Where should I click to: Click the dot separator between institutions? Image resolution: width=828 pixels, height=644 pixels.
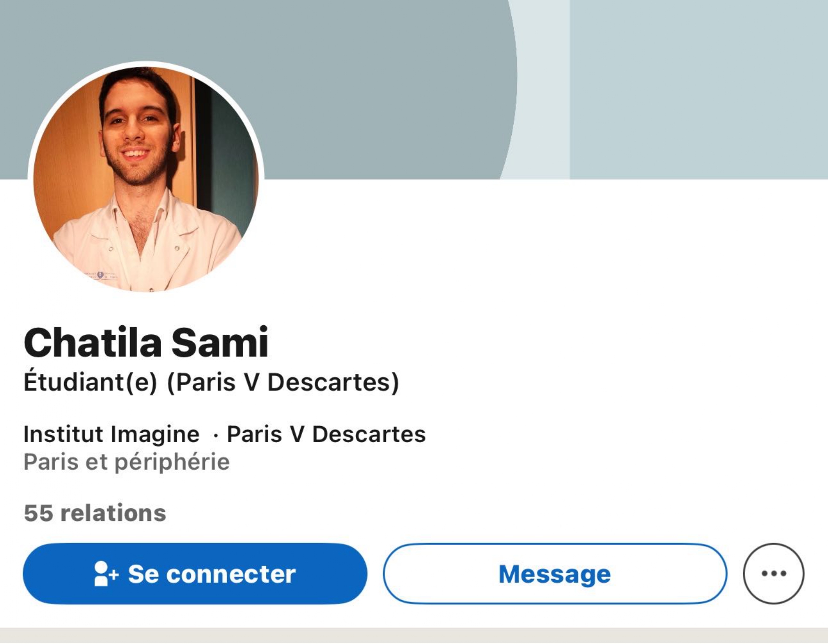coord(215,436)
